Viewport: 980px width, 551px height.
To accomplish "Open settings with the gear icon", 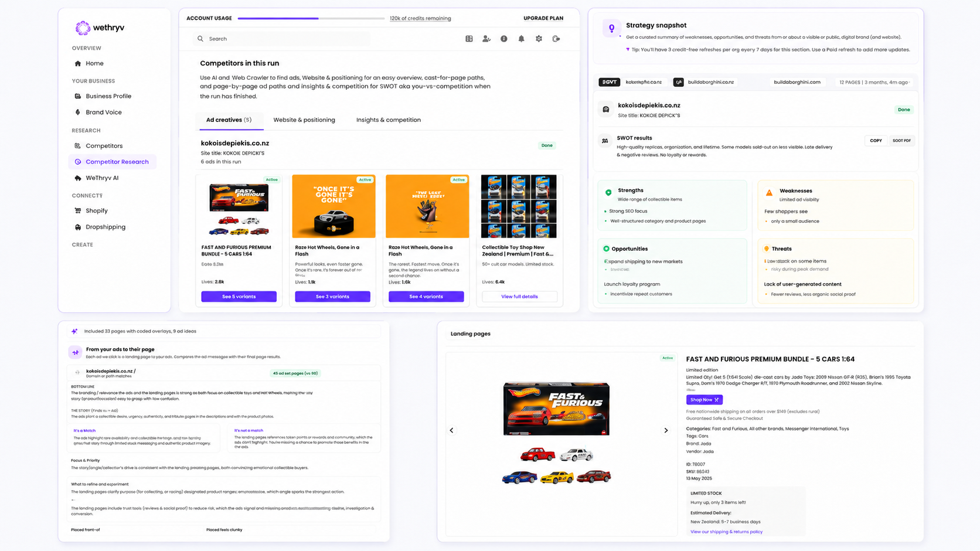I will 539,39.
